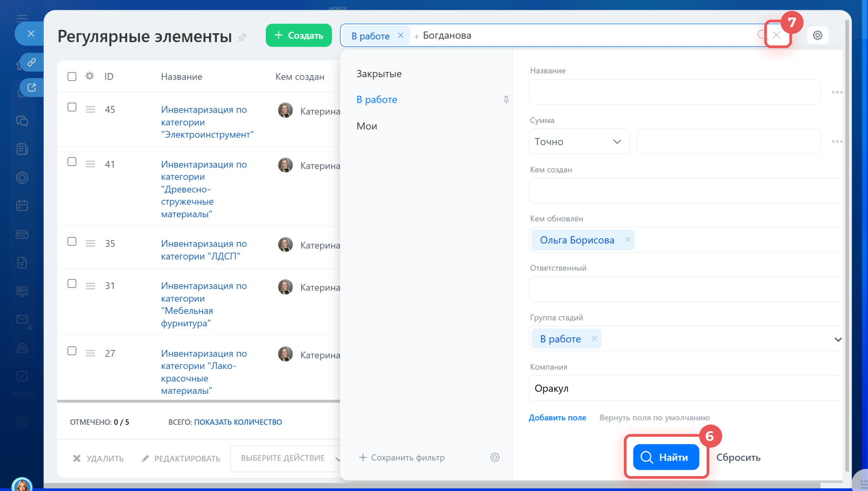Expand the 'Группа стадий' dropdown arrow
The image size is (868, 491).
pos(837,339)
